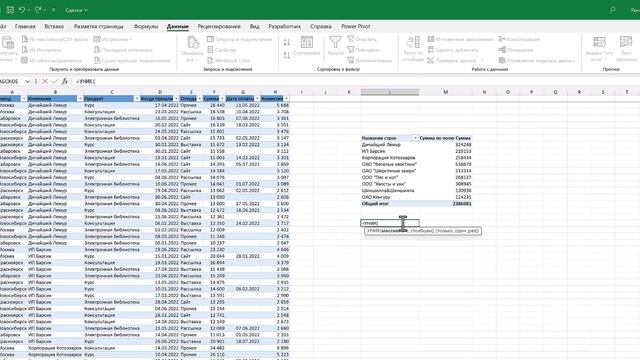
Task: Run Flash Fill (Мгновенное заполнение)
Action: [x=460, y=39]
